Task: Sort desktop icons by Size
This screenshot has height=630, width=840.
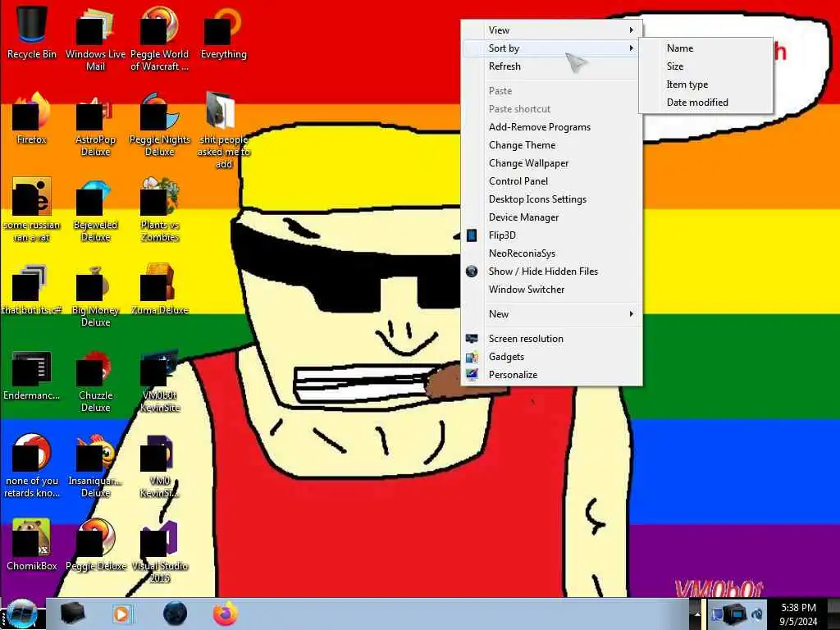Action: (x=706, y=66)
